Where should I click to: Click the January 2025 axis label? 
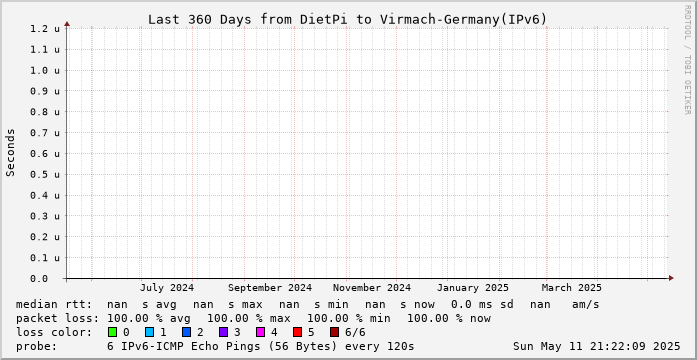coord(473,288)
